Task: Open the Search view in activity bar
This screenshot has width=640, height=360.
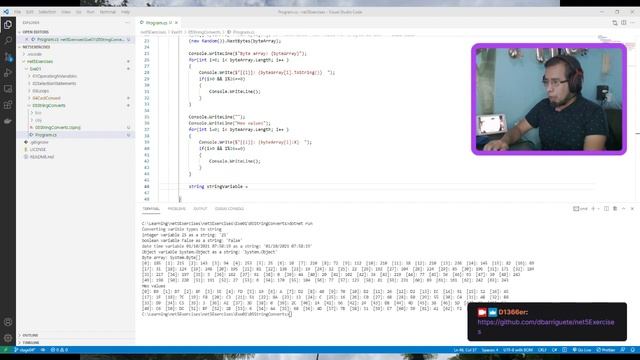Action: pos(8,40)
